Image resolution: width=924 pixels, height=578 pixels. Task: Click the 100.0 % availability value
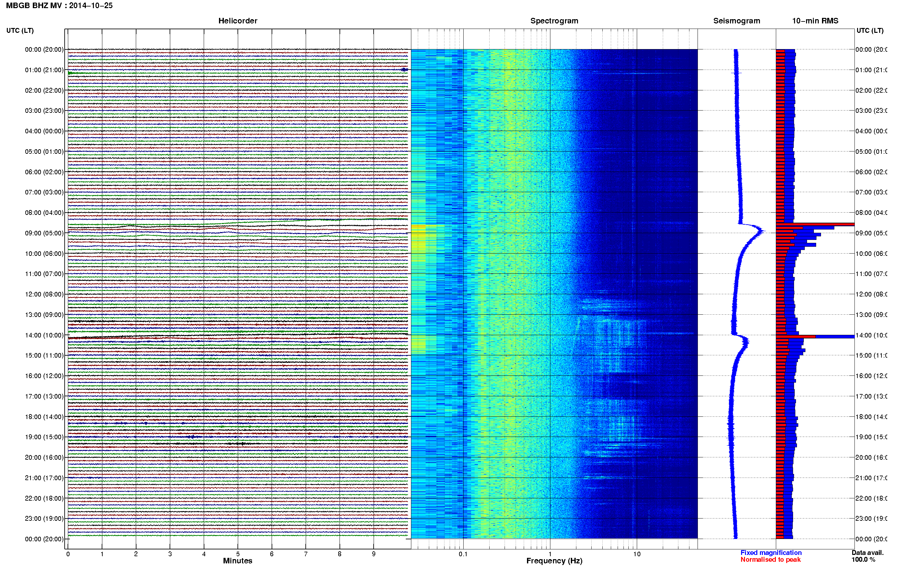(863, 560)
